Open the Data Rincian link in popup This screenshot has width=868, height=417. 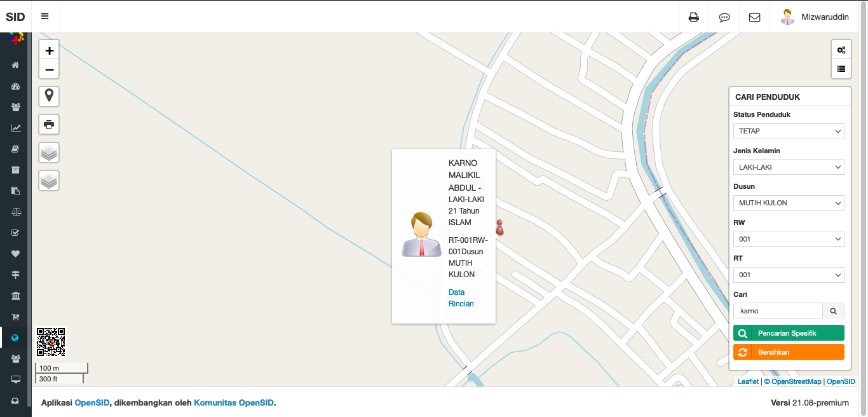click(x=461, y=298)
